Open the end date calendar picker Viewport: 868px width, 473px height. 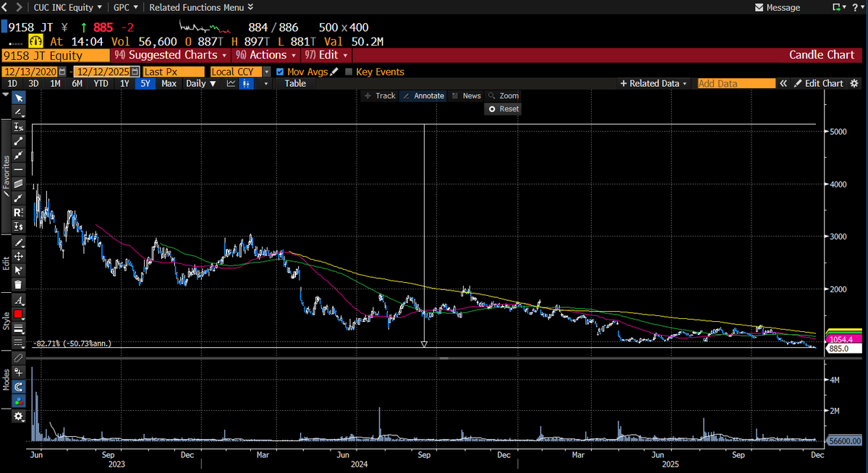[x=136, y=72]
